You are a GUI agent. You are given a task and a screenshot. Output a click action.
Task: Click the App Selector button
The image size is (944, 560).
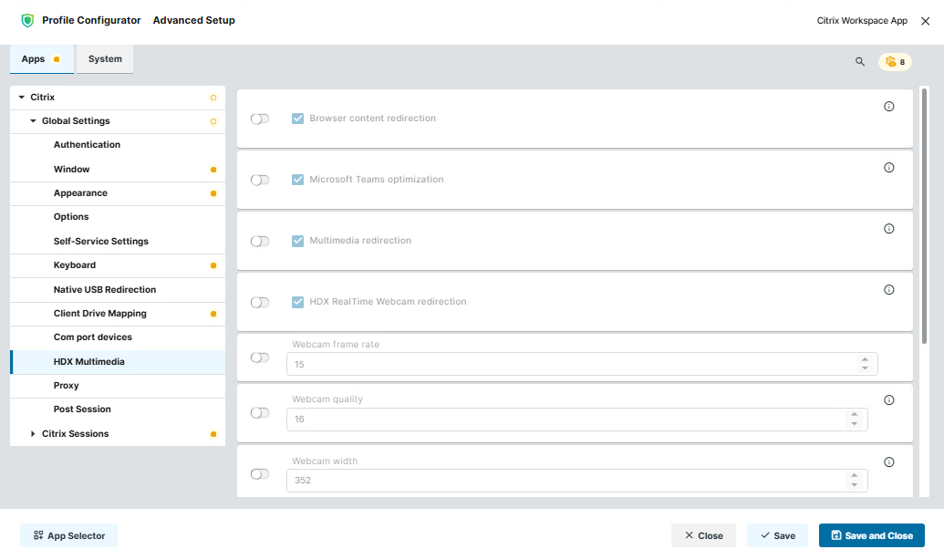pos(68,535)
